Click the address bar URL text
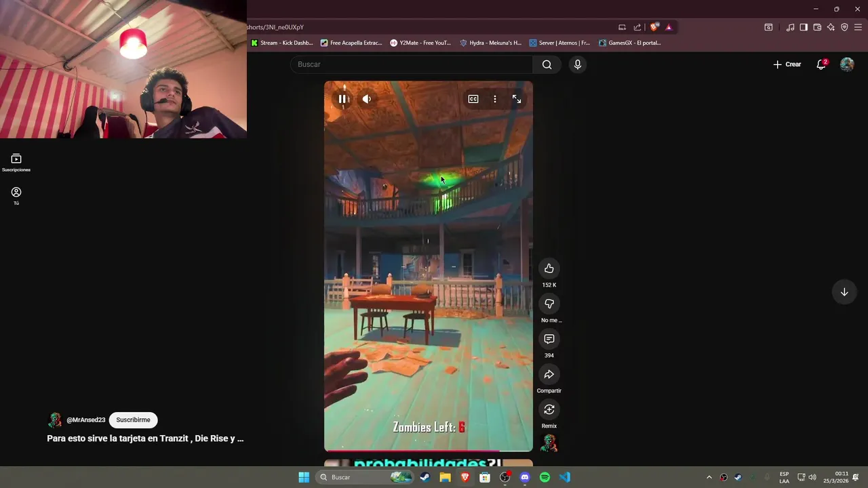 tap(275, 27)
